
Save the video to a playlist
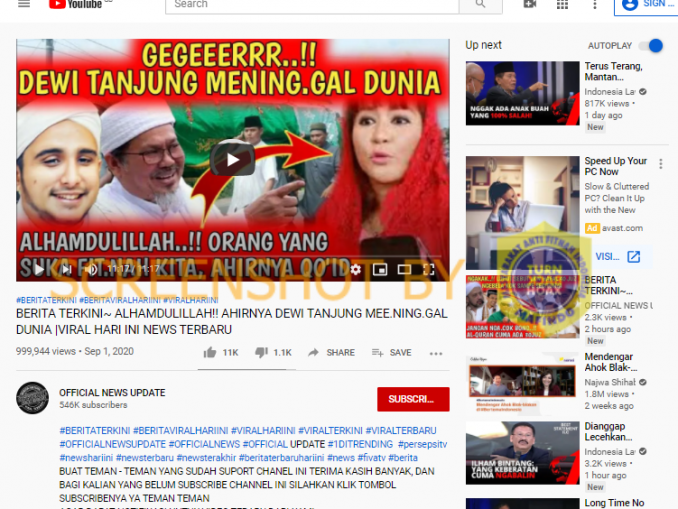391,352
